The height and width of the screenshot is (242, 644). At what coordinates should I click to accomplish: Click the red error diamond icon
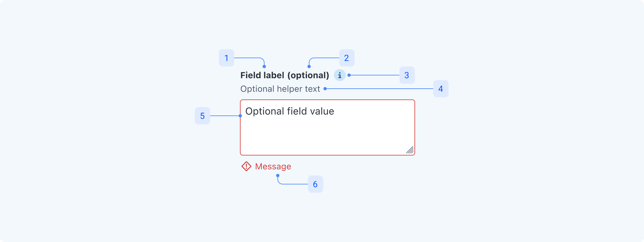point(246,166)
